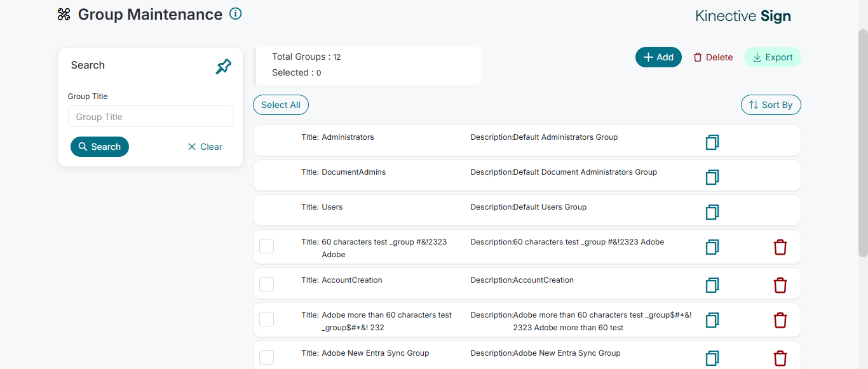Screen dimensions: 868x369
Task: Select the 60 characters test group checkbox
Action: coord(267,246)
